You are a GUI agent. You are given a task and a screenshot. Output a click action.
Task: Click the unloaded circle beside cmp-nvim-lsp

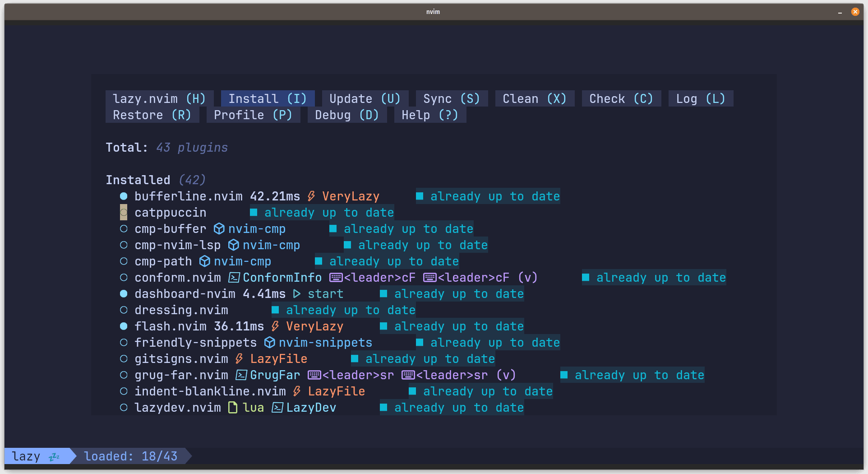(124, 245)
